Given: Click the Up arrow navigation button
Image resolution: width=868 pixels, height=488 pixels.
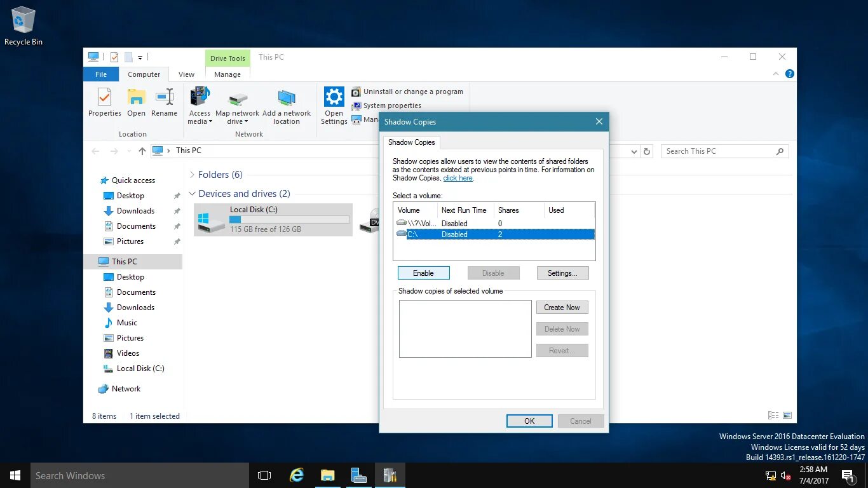Looking at the screenshot, I should (142, 151).
